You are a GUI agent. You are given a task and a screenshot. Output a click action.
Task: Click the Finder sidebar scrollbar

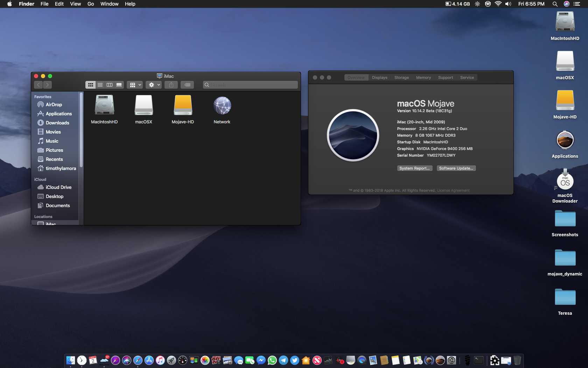81,130
